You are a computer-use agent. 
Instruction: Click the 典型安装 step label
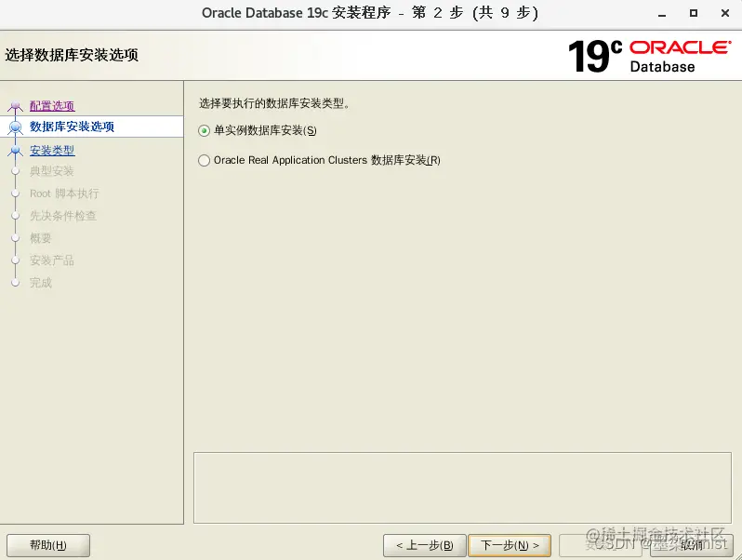point(52,171)
